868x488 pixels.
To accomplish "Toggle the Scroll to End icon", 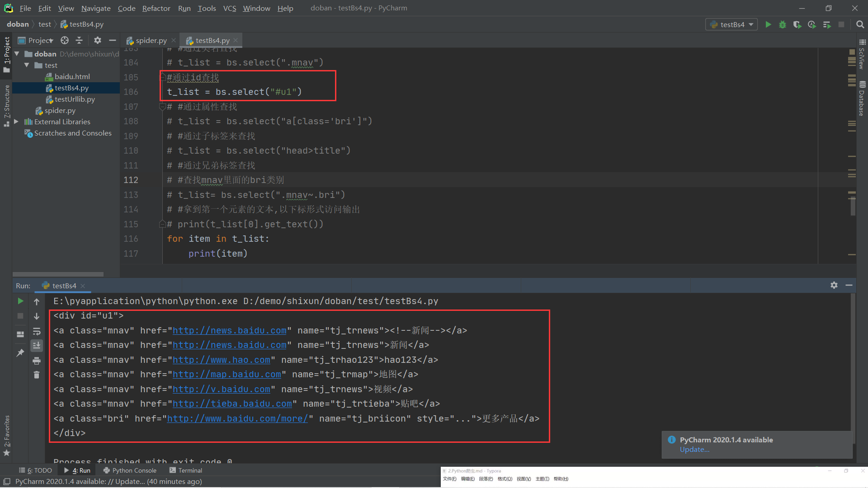I will coord(37,346).
